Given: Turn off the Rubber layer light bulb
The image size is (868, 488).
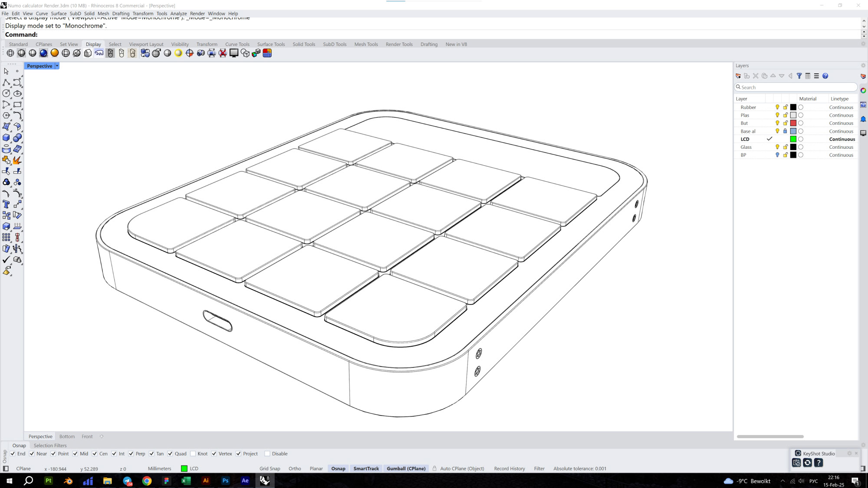Looking at the screenshot, I should 777,107.
